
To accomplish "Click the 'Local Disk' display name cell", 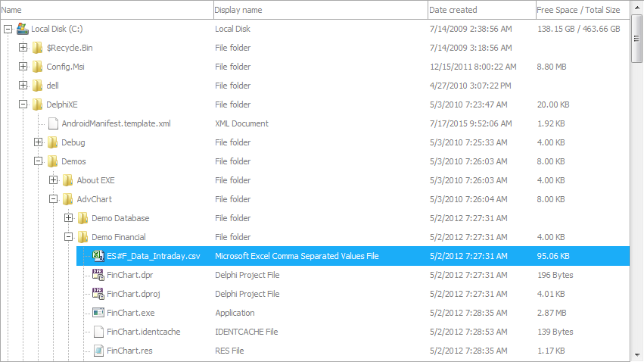I will [232, 29].
